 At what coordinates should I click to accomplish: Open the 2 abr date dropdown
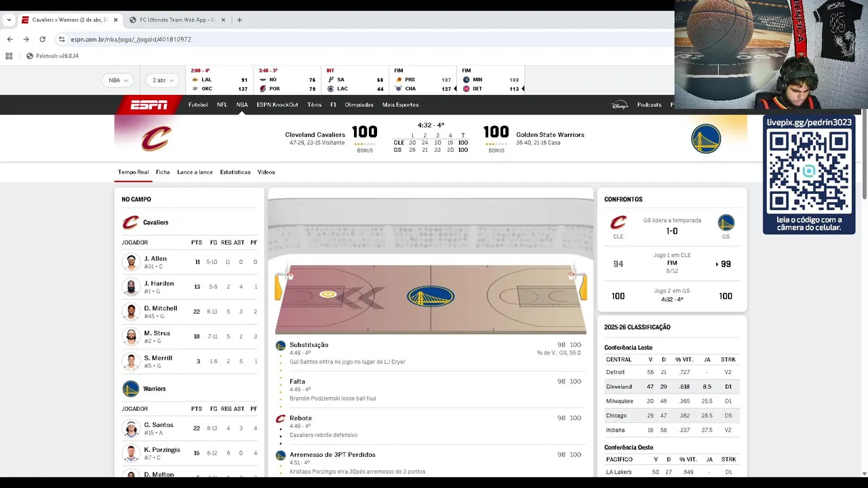pyautogui.click(x=163, y=80)
